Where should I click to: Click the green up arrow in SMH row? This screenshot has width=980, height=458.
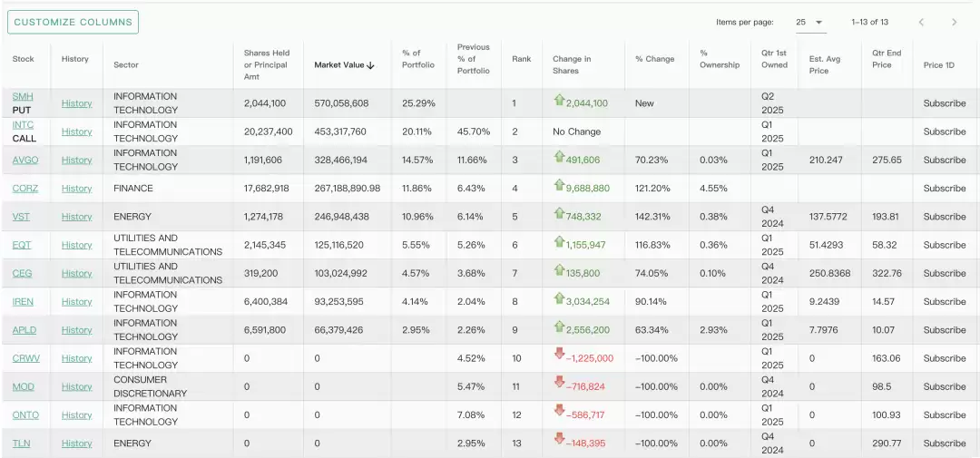tap(559, 101)
